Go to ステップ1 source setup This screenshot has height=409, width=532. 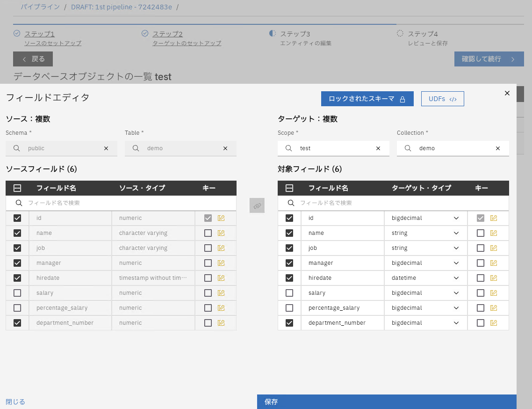39,34
